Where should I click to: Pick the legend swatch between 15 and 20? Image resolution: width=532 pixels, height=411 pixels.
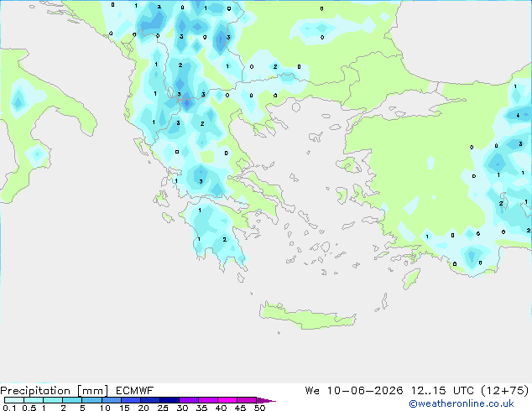pyautogui.click(x=131, y=400)
